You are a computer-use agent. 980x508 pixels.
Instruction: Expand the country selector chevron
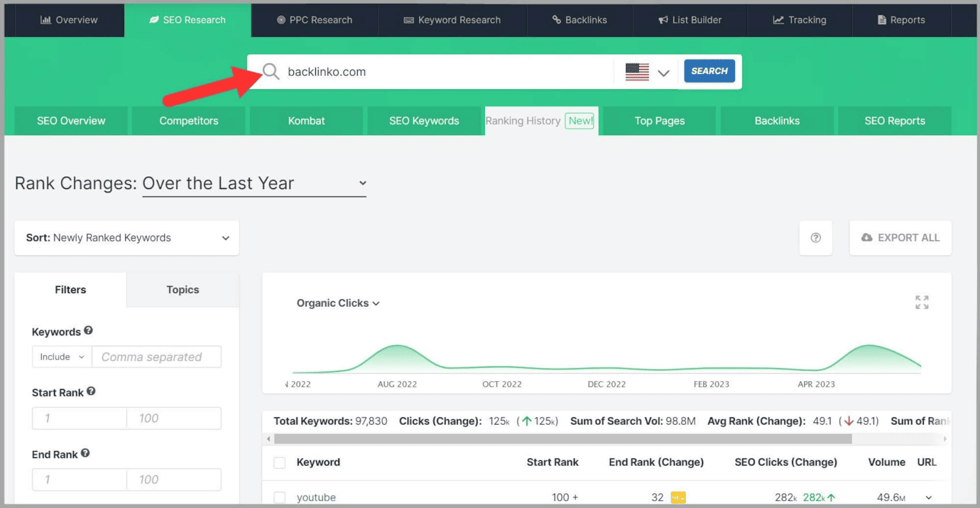(663, 73)
